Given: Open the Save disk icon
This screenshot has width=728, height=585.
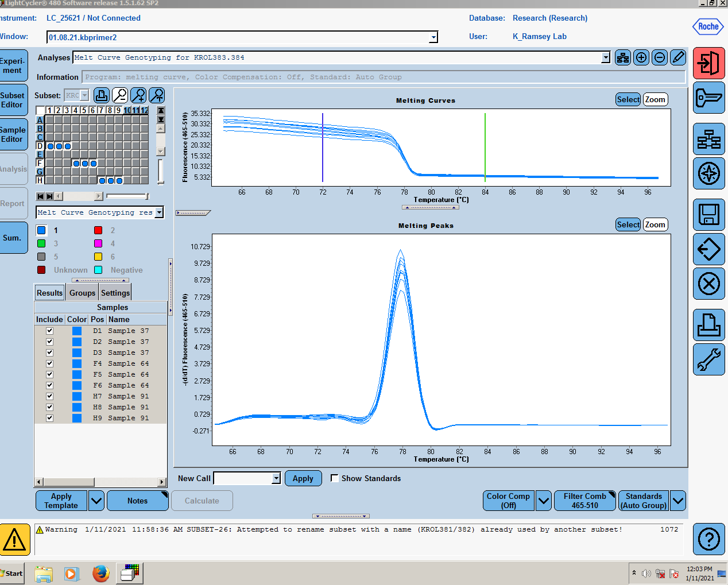Looking at the screenshot, I should (708, 215).
